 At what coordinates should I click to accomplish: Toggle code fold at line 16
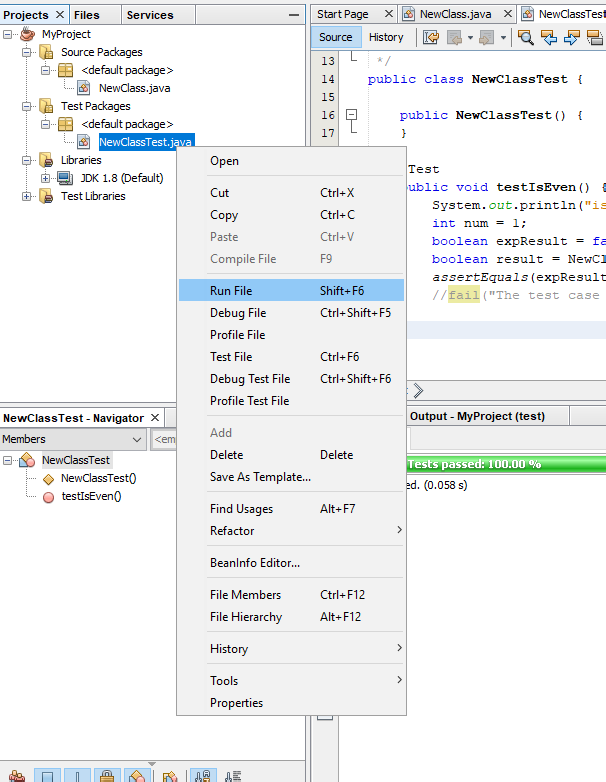coord(352,115)
